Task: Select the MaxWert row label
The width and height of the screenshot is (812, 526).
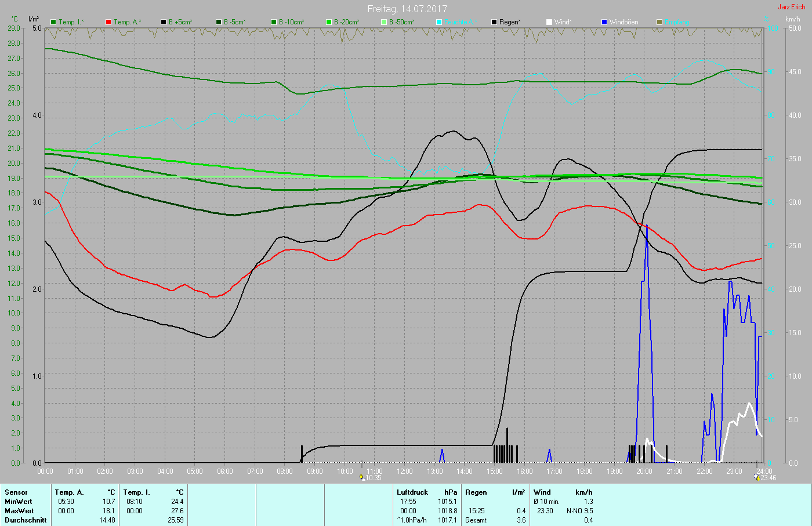Action: [19, 511]
